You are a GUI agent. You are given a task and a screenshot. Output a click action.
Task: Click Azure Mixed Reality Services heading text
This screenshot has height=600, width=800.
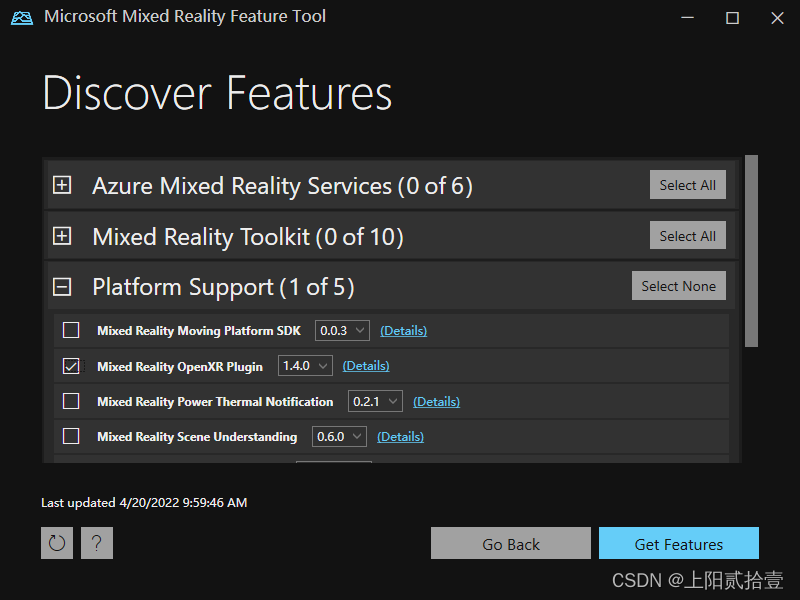tap(282, 186)
